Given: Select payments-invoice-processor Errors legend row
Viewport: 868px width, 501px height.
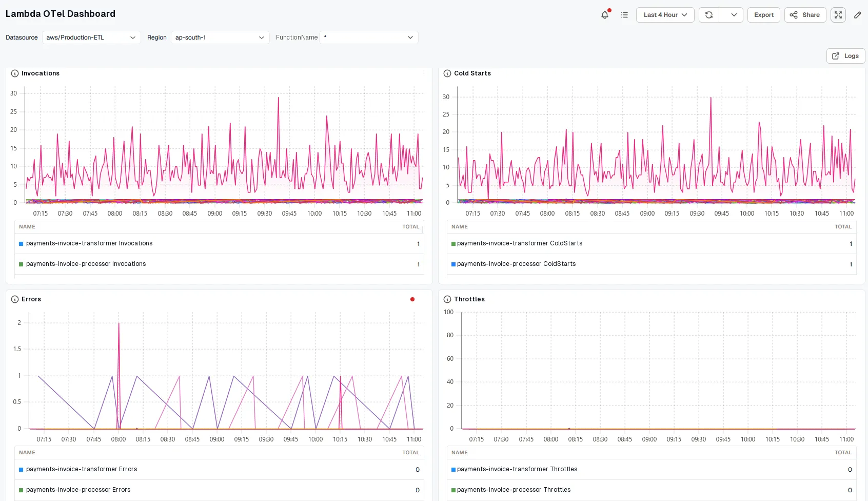Looking at the screenshot, I should 219,490.
